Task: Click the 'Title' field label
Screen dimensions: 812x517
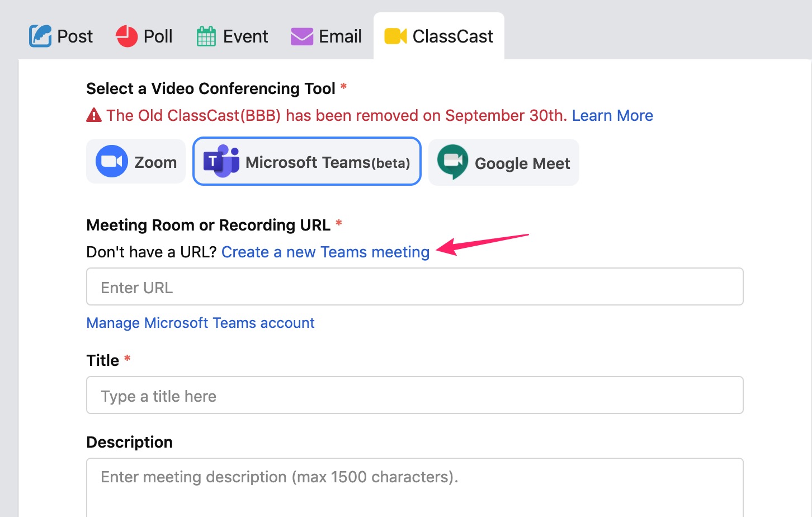Action: point(103,360)
